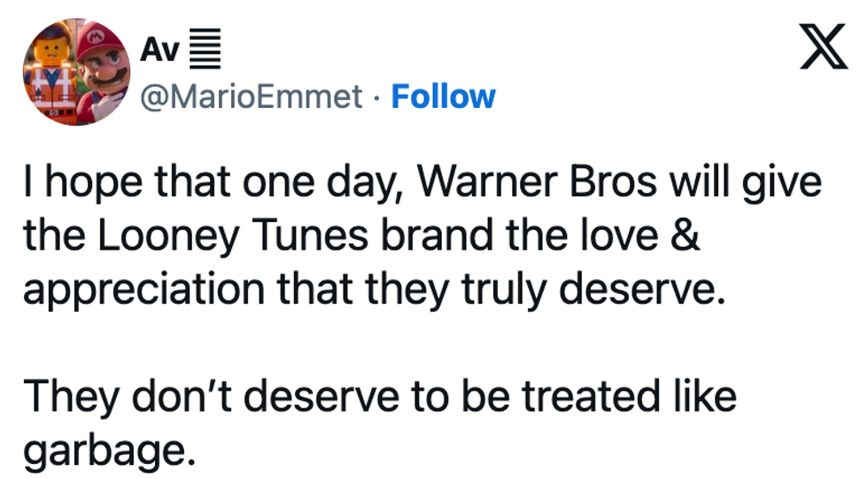The image size is (868, 479).
Task: Click Mario's face in the avatar
Action: tap(105, 62)
